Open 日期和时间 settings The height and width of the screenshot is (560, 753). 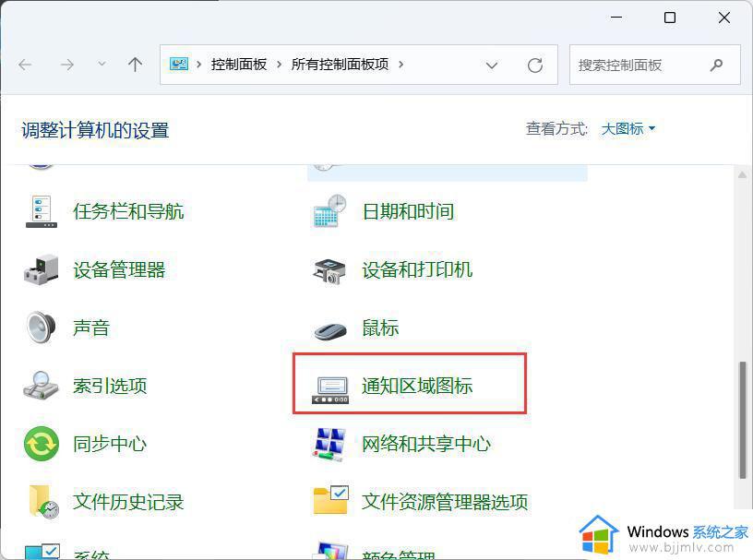point(407,211)
